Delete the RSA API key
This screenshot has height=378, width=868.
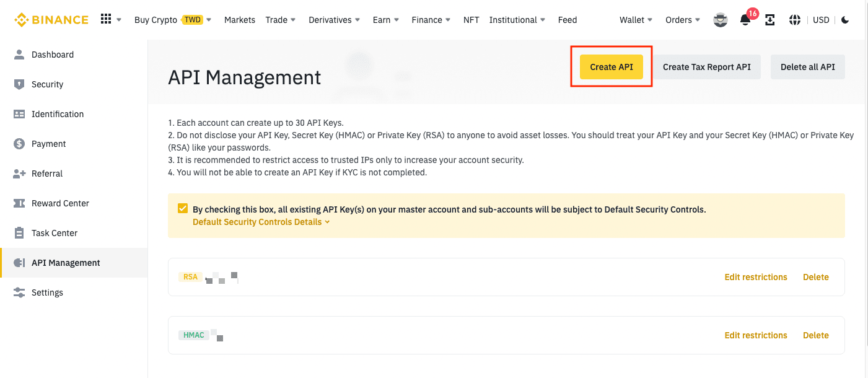point(816,277)
